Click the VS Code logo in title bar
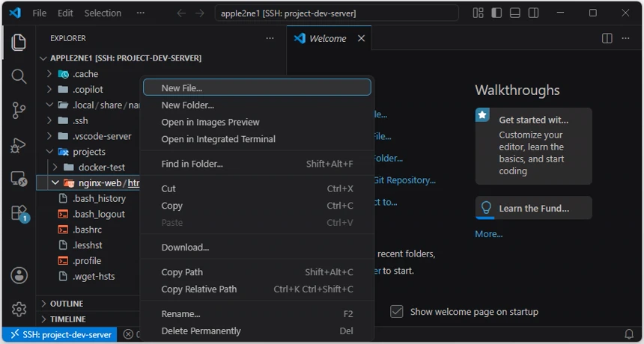644x344 pixels. click(15, 13)
